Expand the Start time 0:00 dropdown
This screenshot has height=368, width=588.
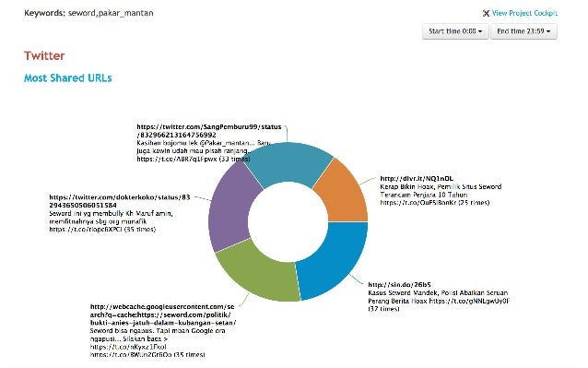[455, 31]
